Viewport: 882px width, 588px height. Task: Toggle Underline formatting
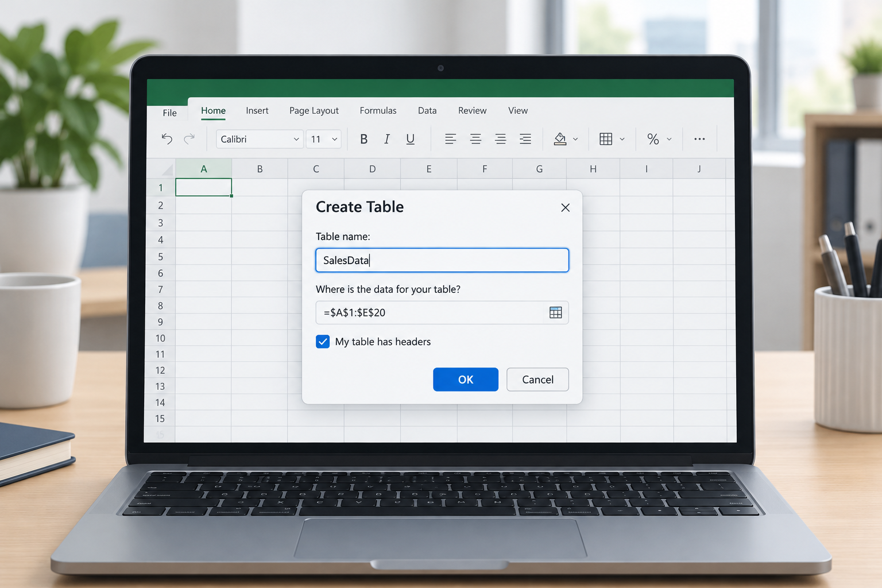click(410, 139)
